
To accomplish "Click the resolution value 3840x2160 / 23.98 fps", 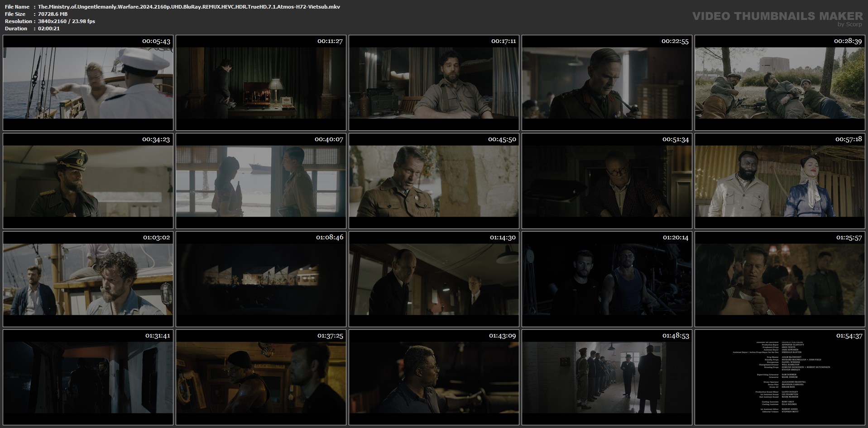I will (67, 21).
